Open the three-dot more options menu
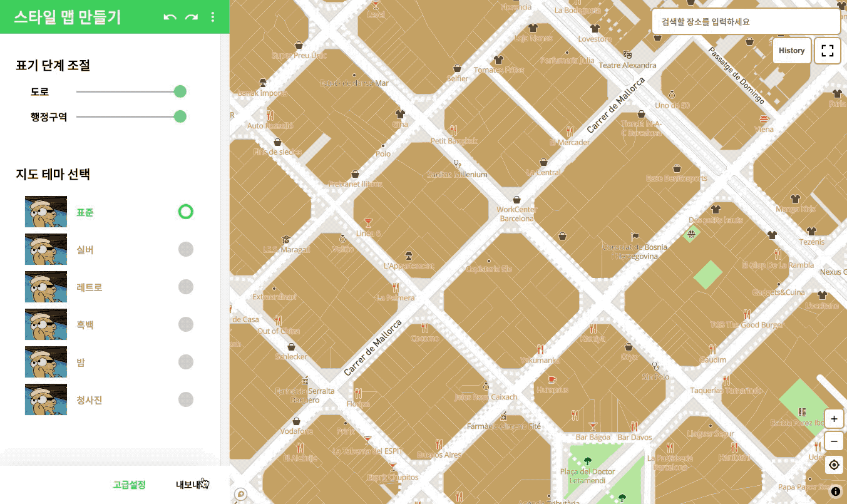Image resolution: width=847 pixels, height=504 pixels. [x=213, y=17]
